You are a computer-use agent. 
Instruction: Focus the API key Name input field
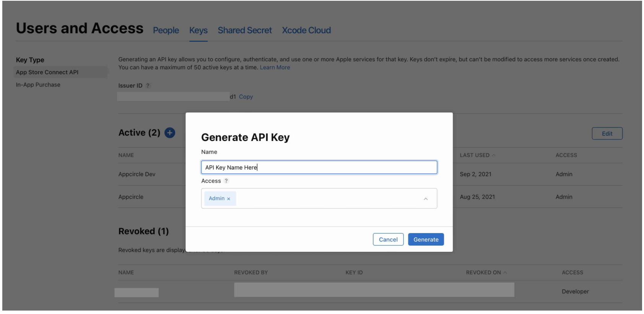[x=319, y=167]
